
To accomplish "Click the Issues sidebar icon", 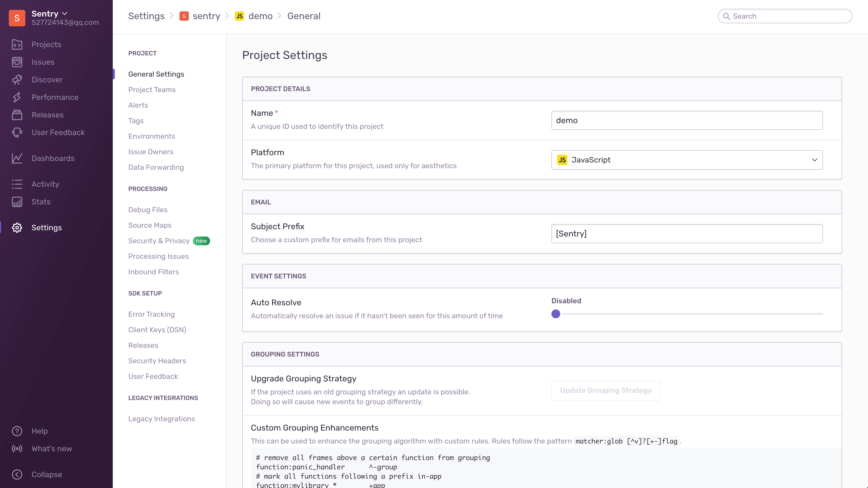I will coord(17,62).
